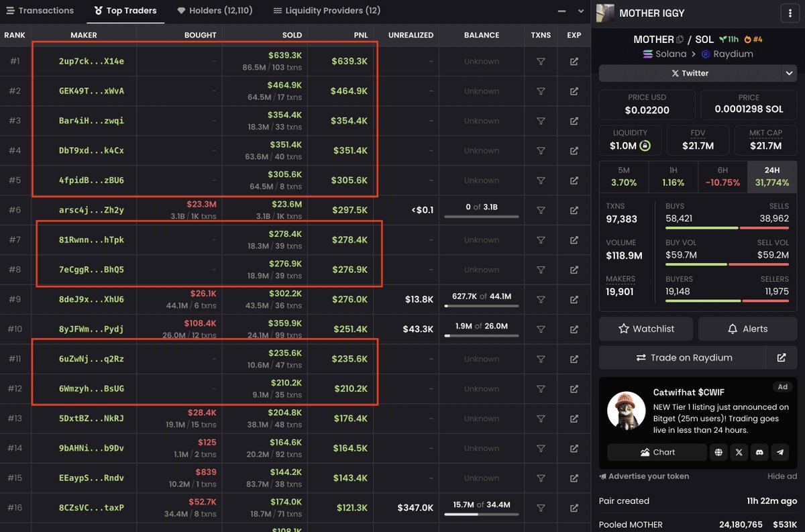Open explorer link for 7eCggR...BhQ5
The height and width of the screenshot is (532, 805).
click(x=574, y=270)
